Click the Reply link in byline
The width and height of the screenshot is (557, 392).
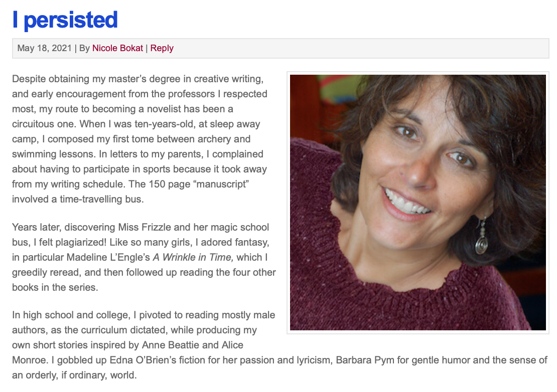[162, 48]
